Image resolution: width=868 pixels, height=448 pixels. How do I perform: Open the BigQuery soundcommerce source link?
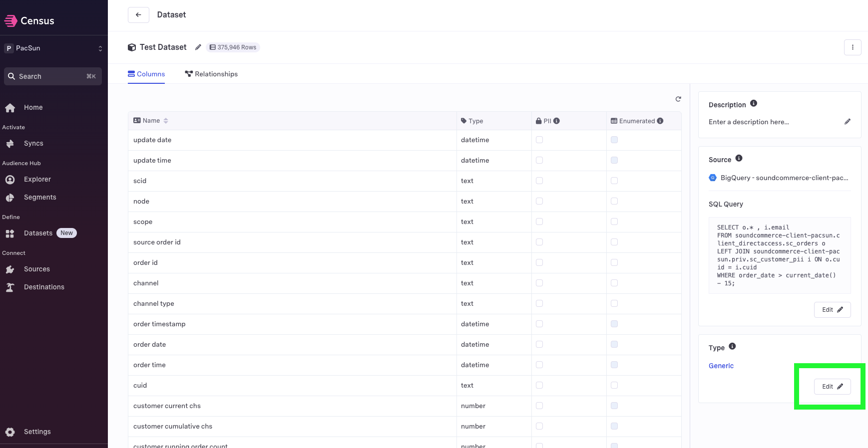tap(784, 178)
